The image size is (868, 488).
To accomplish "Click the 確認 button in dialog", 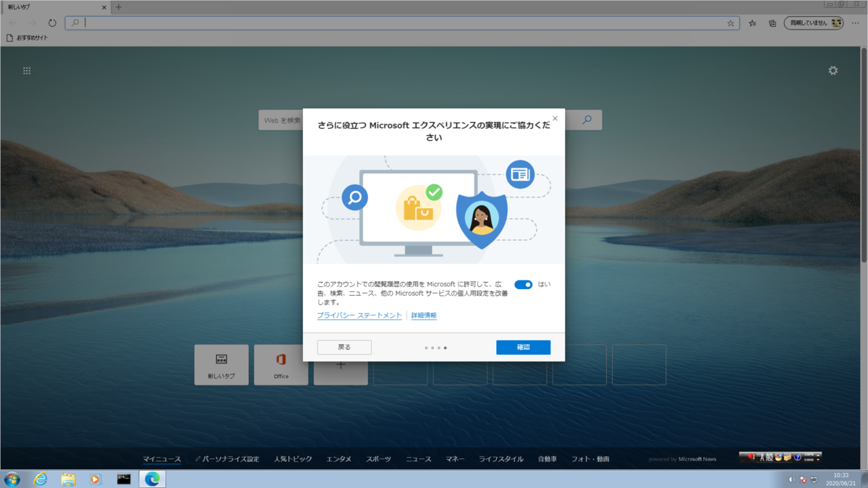I will (x=523, y=348).
